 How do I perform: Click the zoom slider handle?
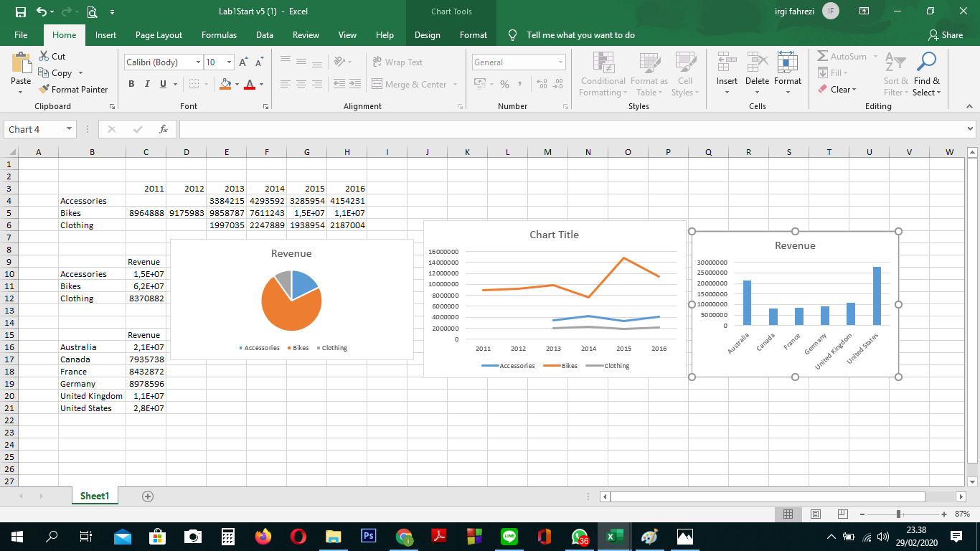[x=898, y=514]
